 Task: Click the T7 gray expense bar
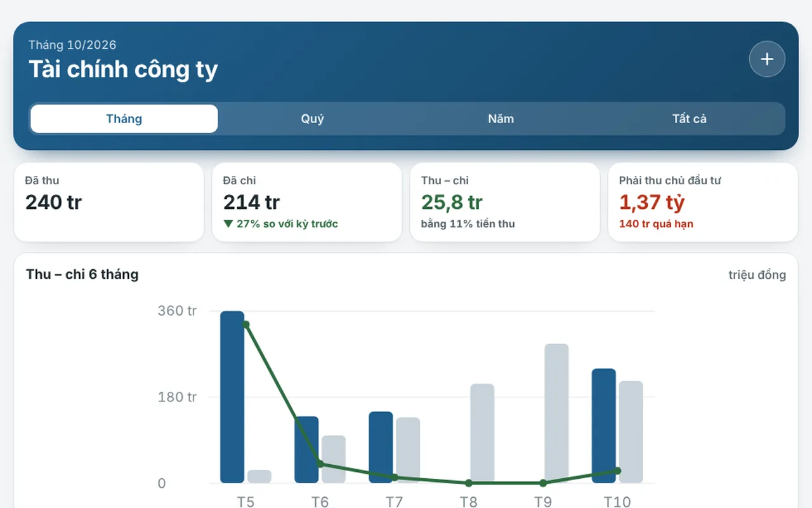pos(408,450)
